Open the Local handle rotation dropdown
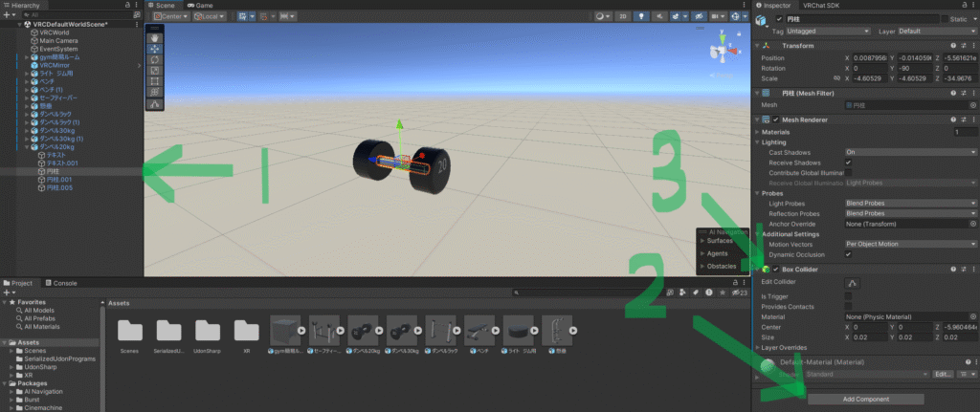The image size is (980, 412). point(210,16)
